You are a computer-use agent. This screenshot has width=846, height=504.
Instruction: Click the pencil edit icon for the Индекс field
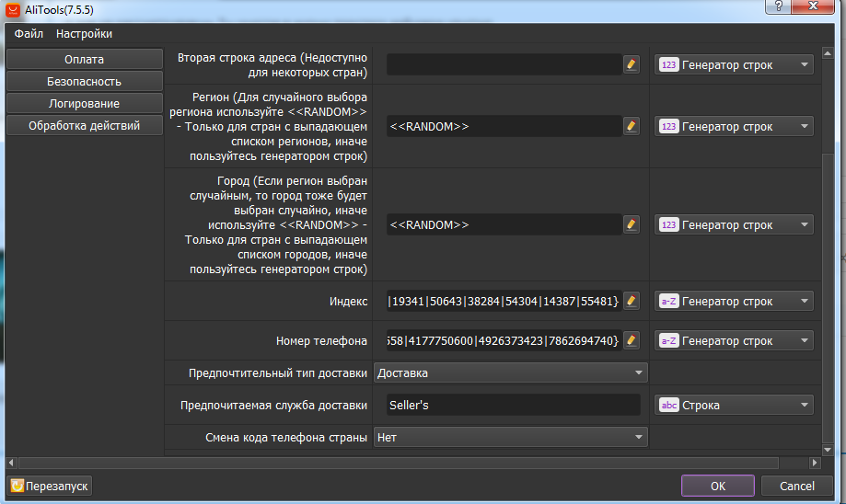coord(632,301)
